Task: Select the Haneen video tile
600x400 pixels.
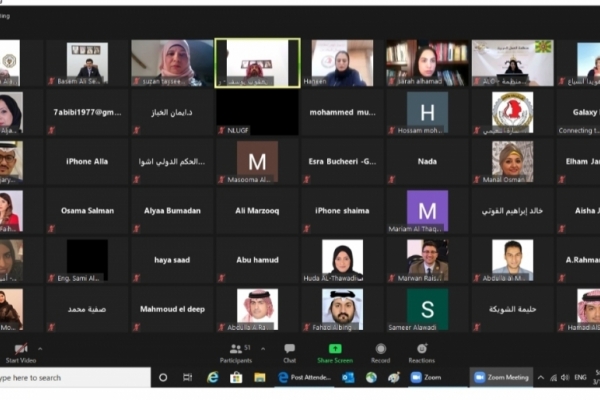Action: tap(342, 63)
